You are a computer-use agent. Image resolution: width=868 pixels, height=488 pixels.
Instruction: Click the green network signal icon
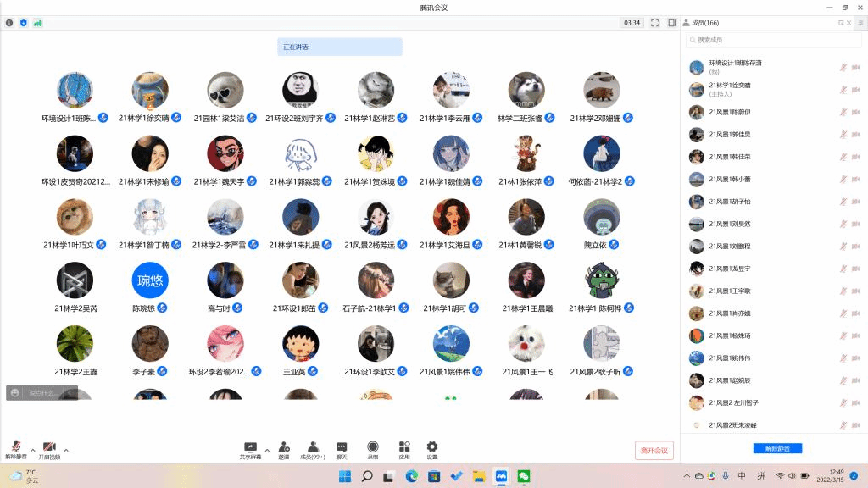pyautogui.click(x=37, y=23)
